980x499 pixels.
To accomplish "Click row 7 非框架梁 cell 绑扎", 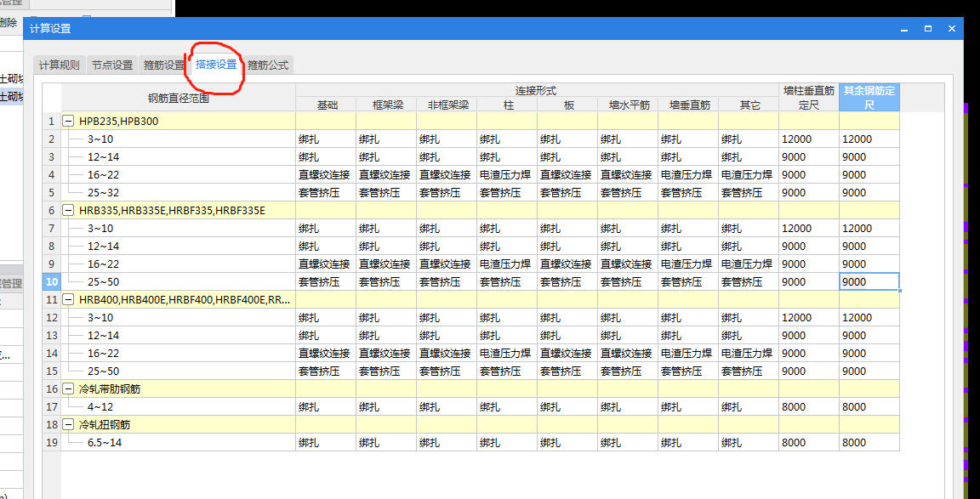I will click(x=447, y=229).
